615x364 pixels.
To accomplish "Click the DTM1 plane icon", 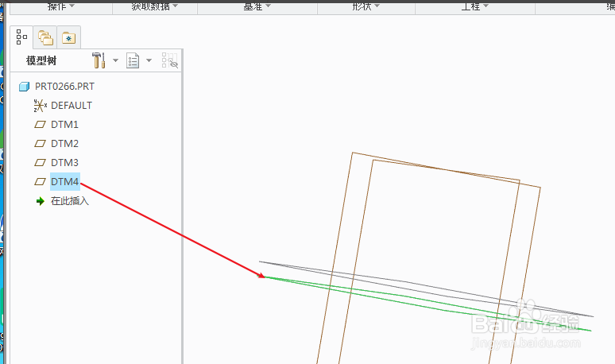I will point(40,125).
